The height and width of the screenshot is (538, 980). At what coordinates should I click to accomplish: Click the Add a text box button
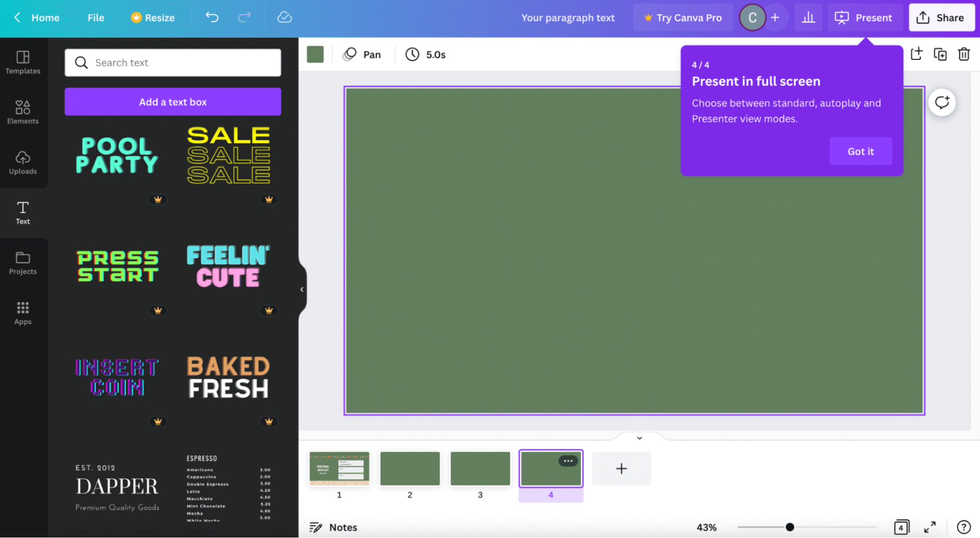tap(173, 102)
